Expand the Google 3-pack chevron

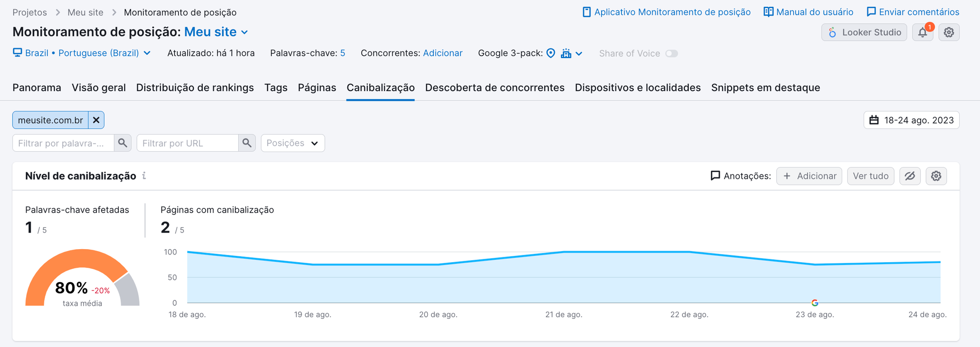[x=579, y=54]
